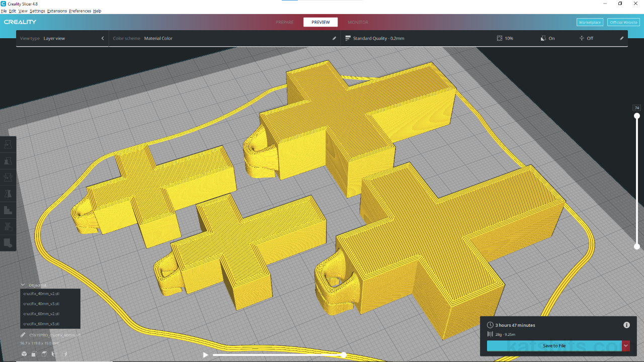Click the layer slider top handle
This screenshot has width=644, height=362.
click(x=637, y=116)
